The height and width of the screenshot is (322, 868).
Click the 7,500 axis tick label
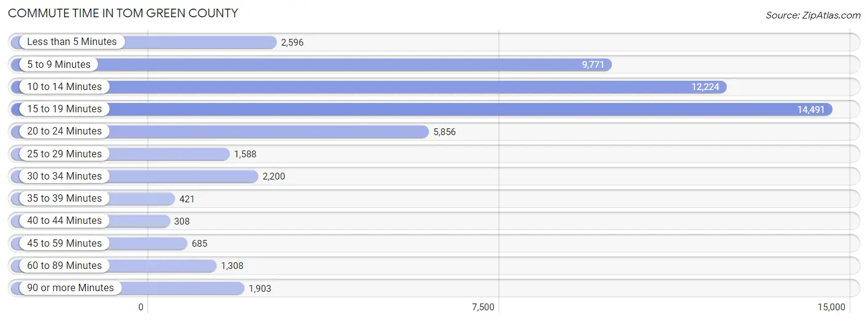(483, 307)
